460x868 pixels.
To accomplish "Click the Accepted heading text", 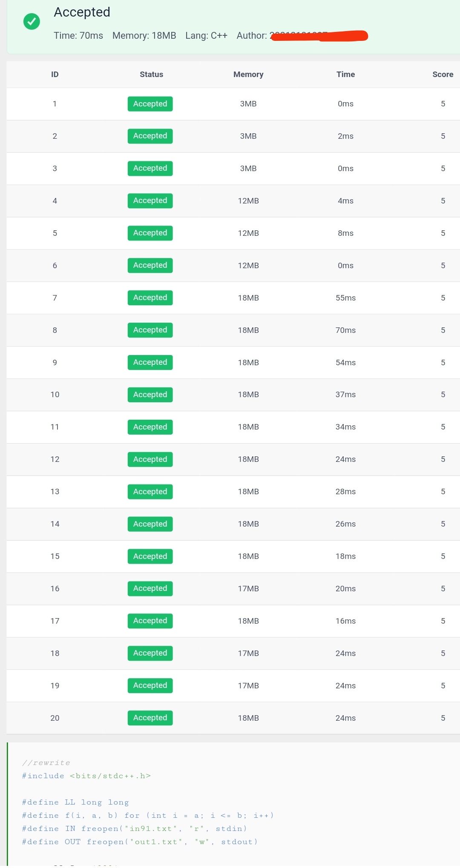I will (x=82, y=12).
